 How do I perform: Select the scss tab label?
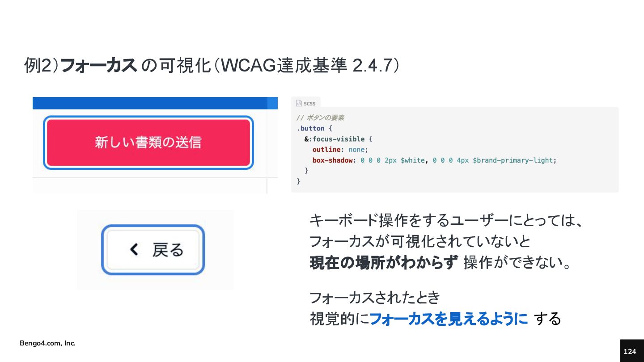point(309,103)
